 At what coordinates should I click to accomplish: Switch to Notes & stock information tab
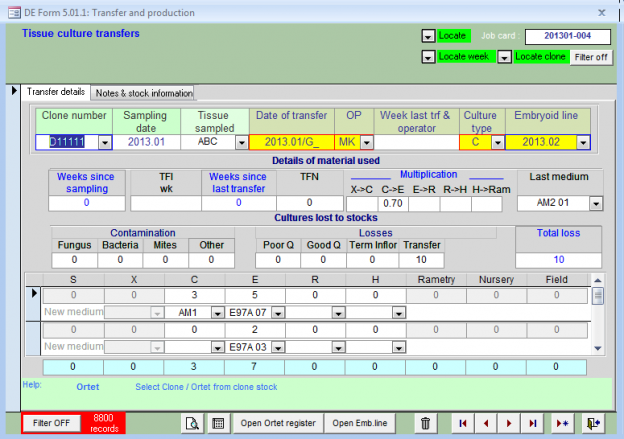click(144, 93)
